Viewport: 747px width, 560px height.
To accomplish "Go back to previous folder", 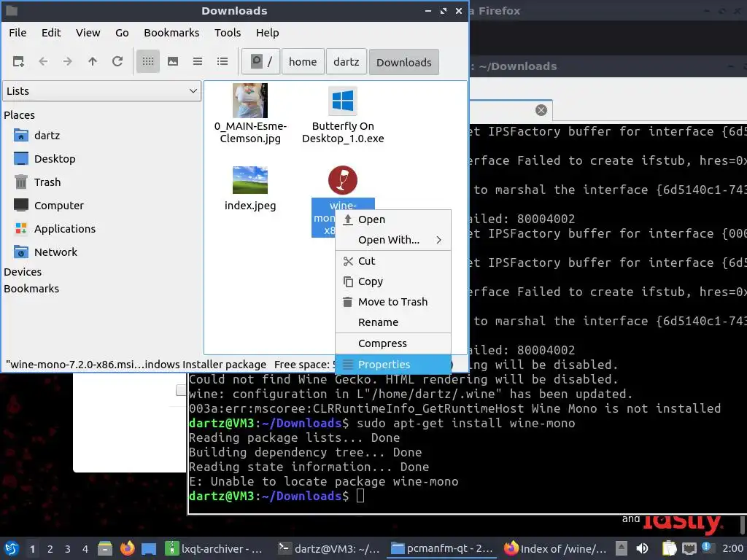I will pos(43,61).
